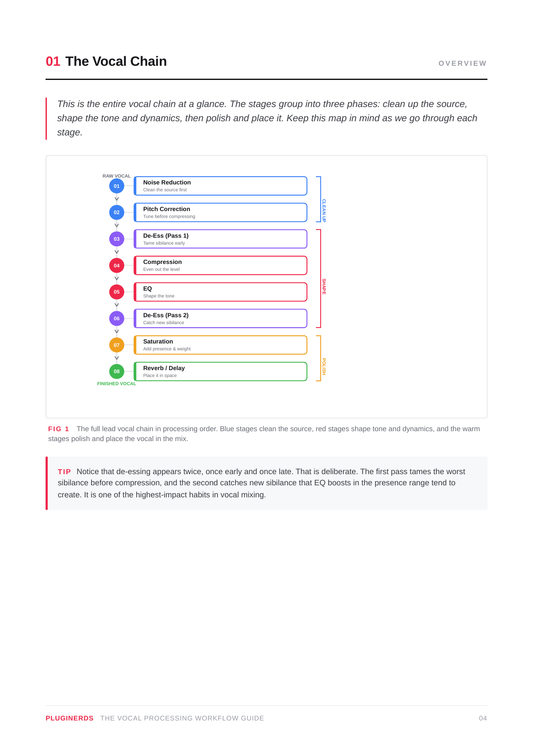This screenshot has height=754, width=533.
Task: Click the green 08 step circle
Action: pos(116,371)
